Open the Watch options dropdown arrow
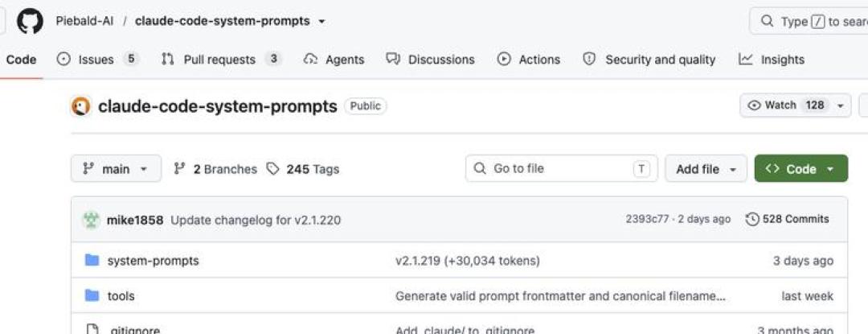 point(841,105)
